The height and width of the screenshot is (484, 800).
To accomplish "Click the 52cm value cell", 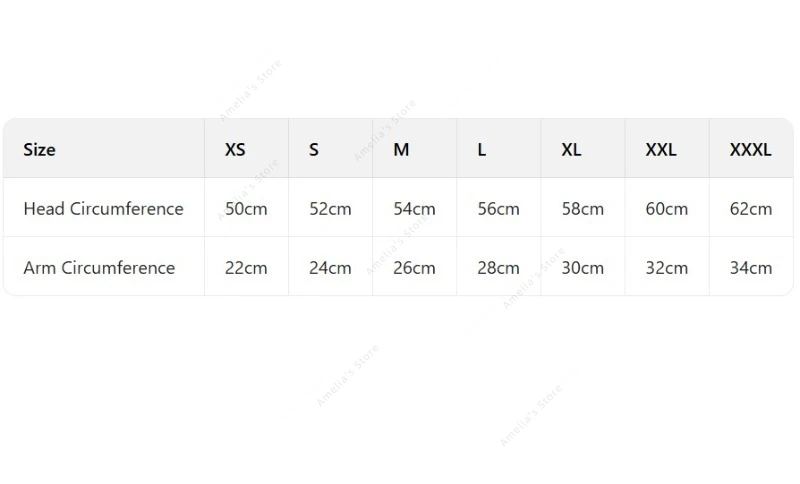I will pyautogui.click(x=330, y=209).
